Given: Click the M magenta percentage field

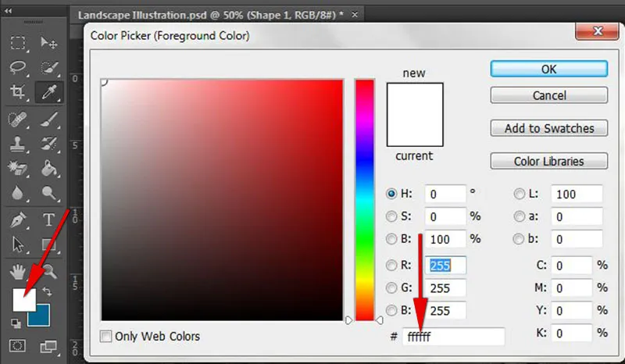Looking at the screenshot, I should (x=572, y=288).
